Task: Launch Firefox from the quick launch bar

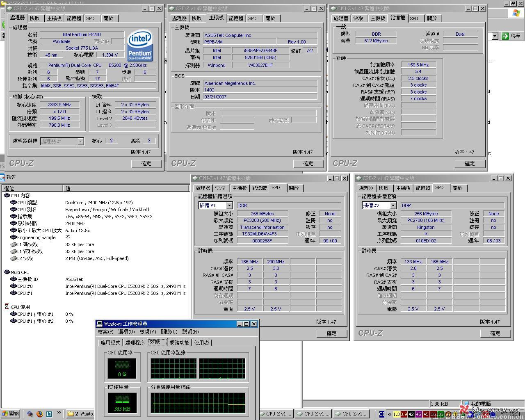Action: pyautogui.click(x=39, y=414)
